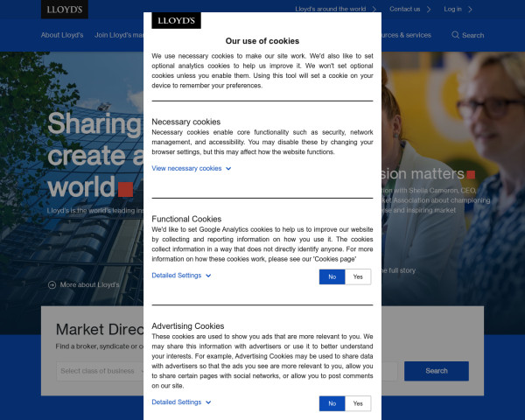Open Search in the navigation bar

[x=468, y=35]
